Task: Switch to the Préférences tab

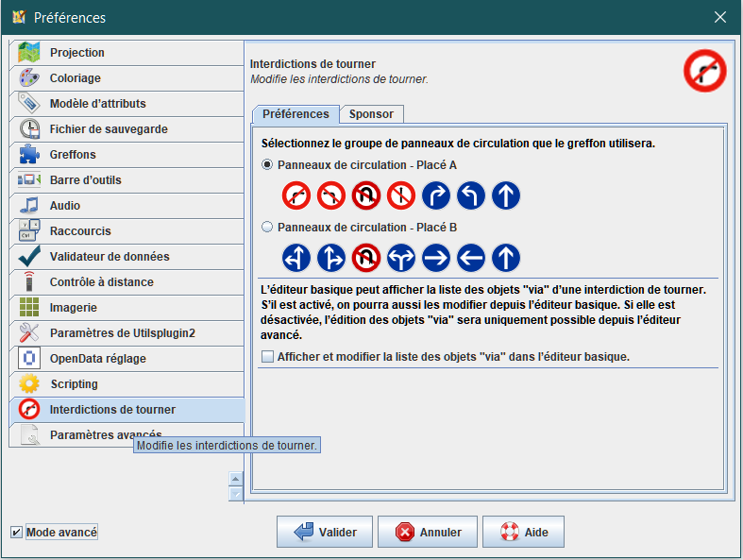Action: pyautogui.click(x=296, y=114)
